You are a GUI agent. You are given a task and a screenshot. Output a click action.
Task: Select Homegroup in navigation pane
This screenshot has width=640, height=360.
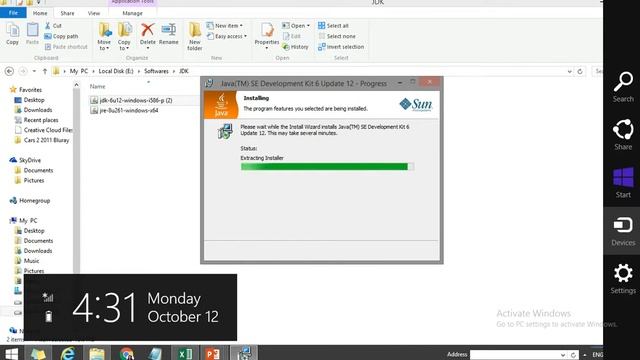30,200
